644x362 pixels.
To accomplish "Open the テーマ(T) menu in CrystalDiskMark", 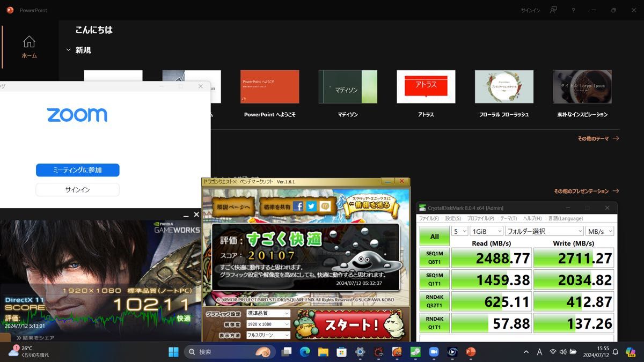I will coord(508,219).
